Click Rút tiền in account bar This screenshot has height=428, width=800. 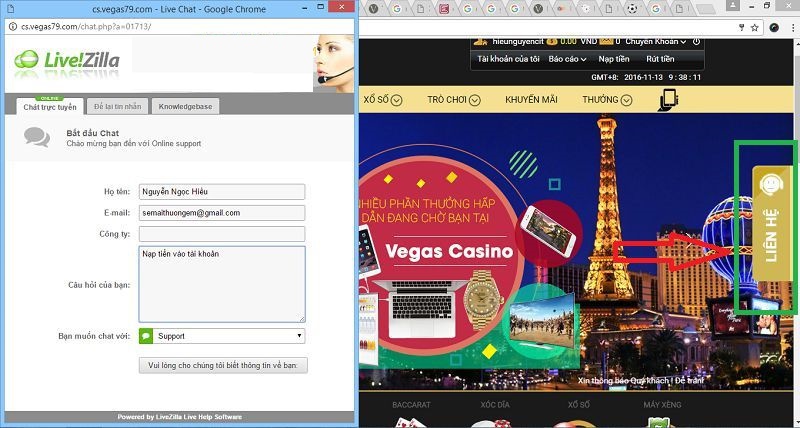(x=660, y=59)
